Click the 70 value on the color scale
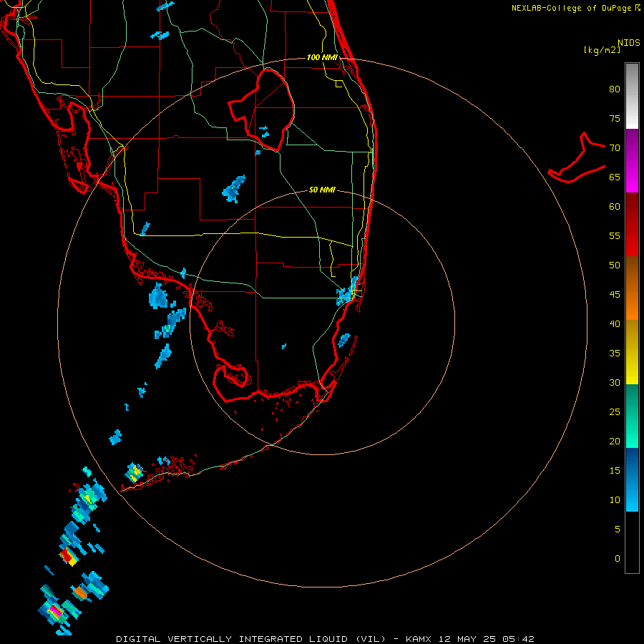The height and width of the screenshot is (644, 644). [615, 148]
